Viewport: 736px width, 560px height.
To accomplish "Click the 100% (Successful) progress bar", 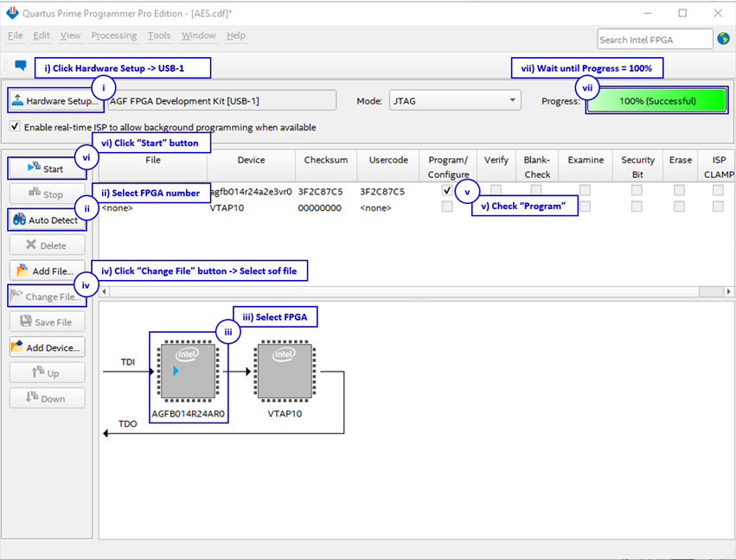I will coord(656,100).
